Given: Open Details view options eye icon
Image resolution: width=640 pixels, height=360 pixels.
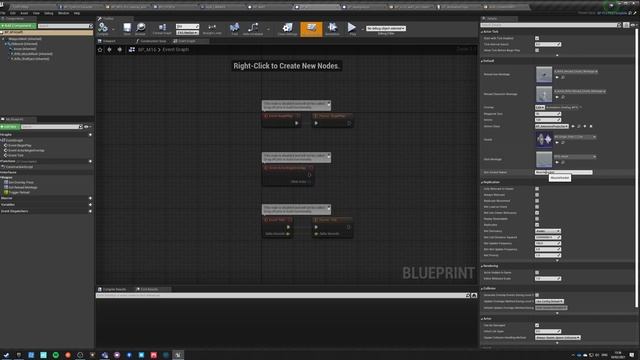Looking at the screenshot, I should click(x=633, y=25).
